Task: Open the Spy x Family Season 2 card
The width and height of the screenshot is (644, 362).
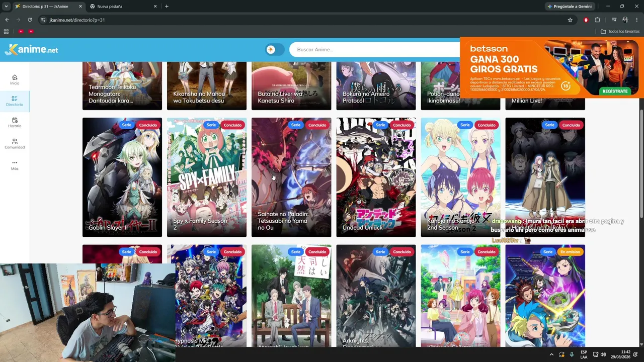Action: [207, 177]
